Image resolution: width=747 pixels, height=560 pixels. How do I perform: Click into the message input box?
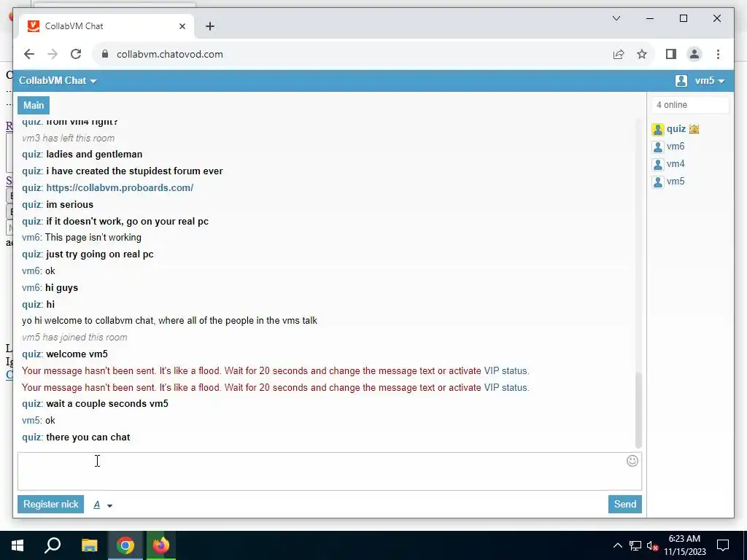point(330,472)
